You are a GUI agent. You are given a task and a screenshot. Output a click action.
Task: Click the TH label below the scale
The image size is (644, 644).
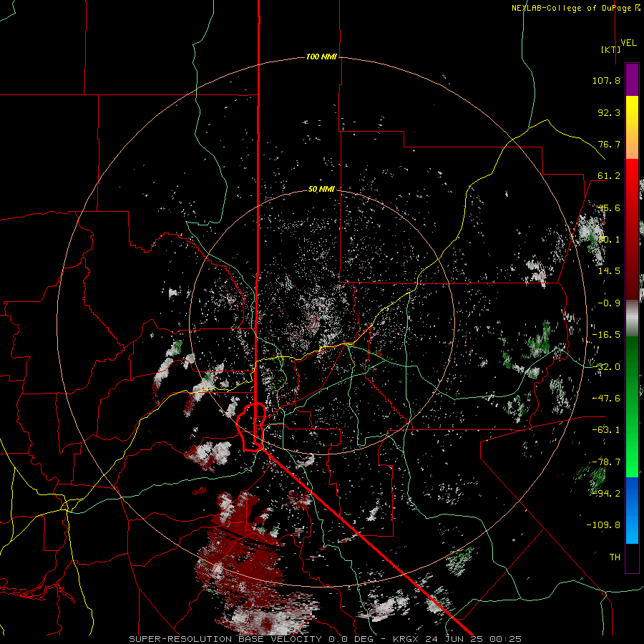coord(615,557)
